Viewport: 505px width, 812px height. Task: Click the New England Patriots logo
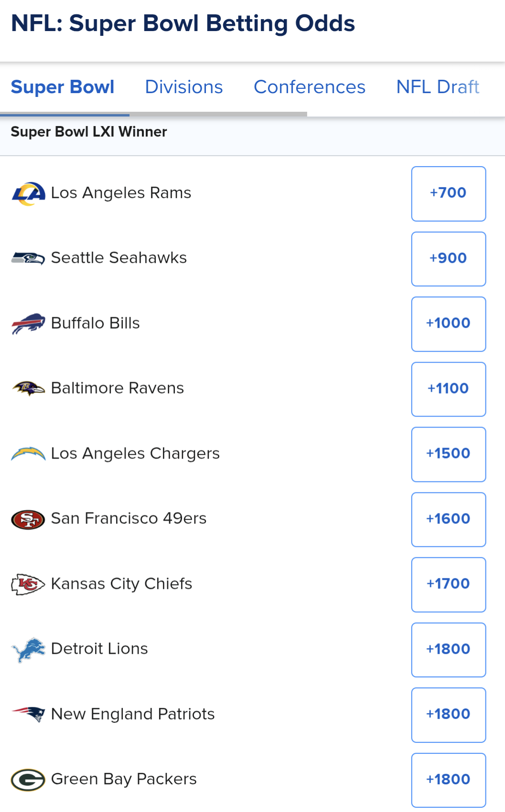click(28, 715)
